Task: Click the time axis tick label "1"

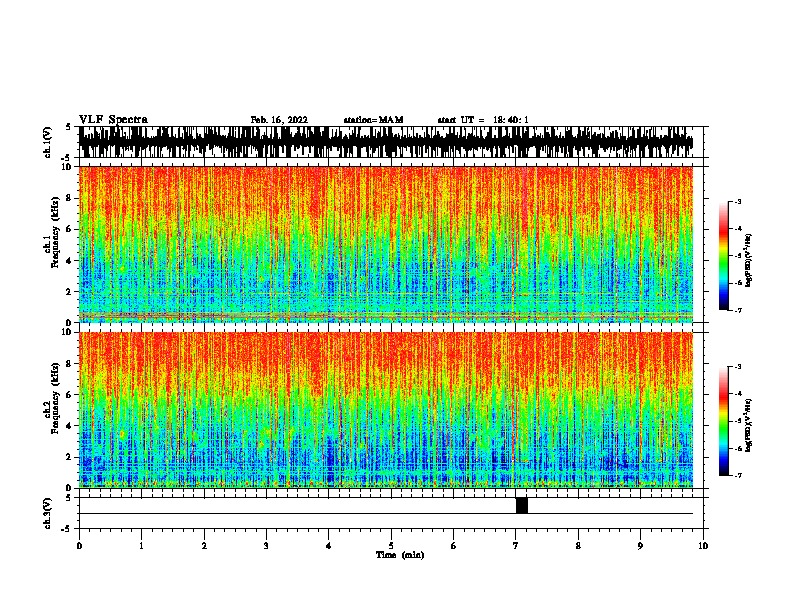Action: [141, 545]
